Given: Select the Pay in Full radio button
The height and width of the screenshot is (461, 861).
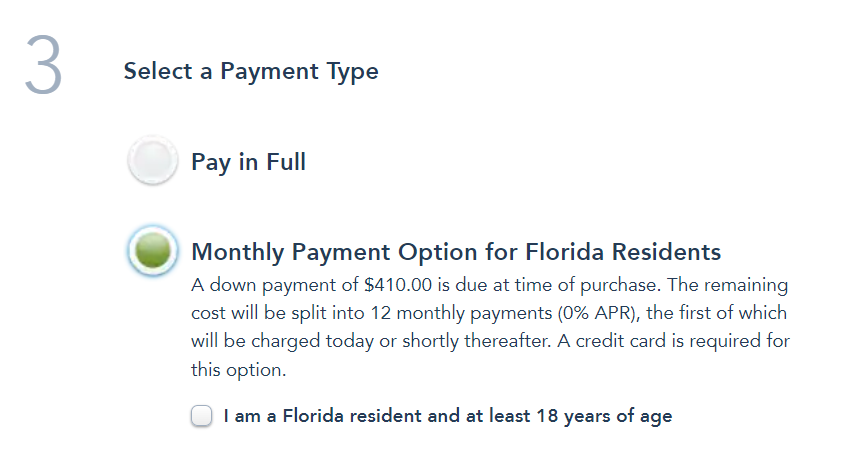Looking at the screenshot, I should pyautogui.click(x=152, y=162).
